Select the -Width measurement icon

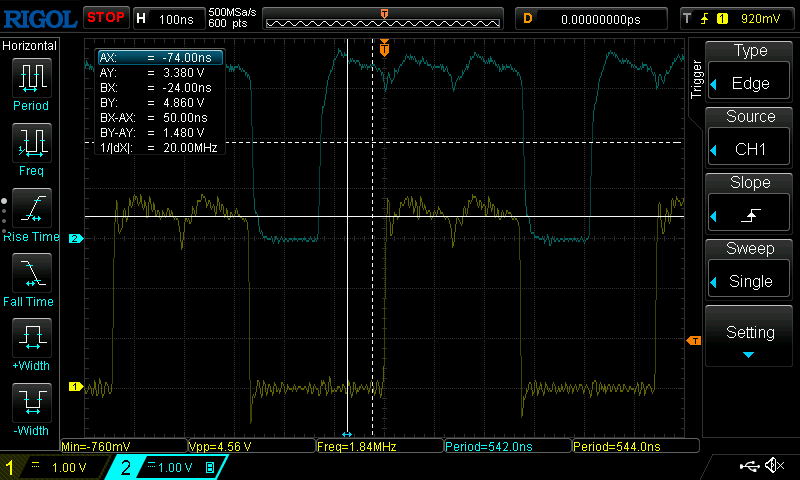(x=31, y=407)
